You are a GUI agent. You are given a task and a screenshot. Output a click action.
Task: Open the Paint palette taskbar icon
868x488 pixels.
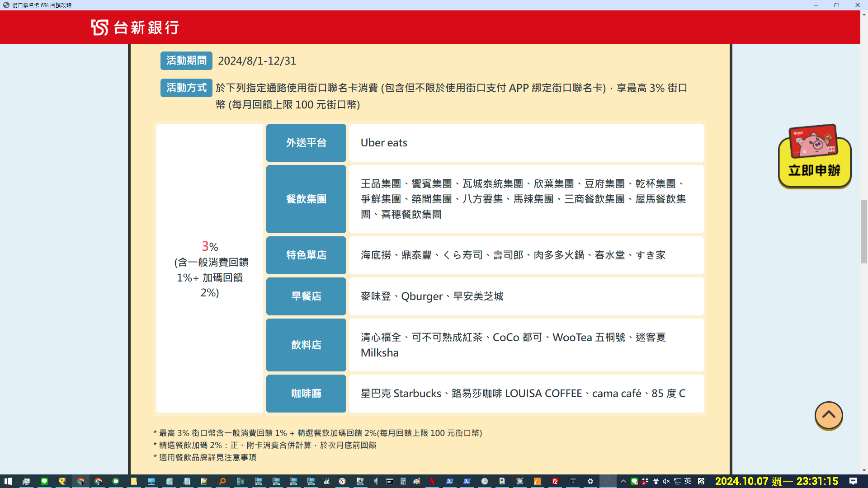(x=416, y=481)
